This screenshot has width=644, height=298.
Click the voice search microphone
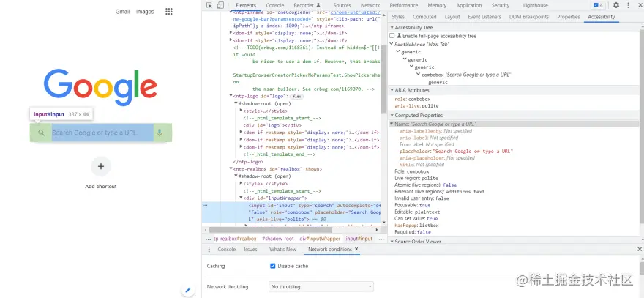click(x=160, y=133)
